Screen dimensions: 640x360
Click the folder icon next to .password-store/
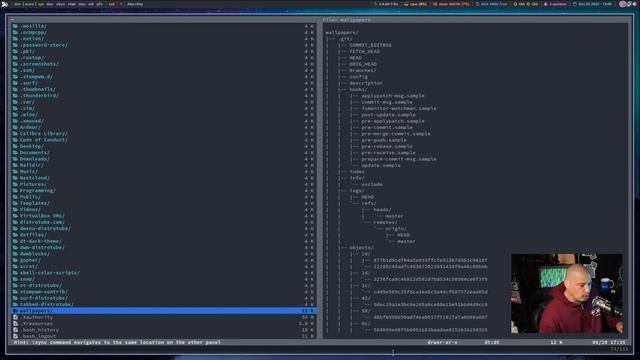point(15,45)
